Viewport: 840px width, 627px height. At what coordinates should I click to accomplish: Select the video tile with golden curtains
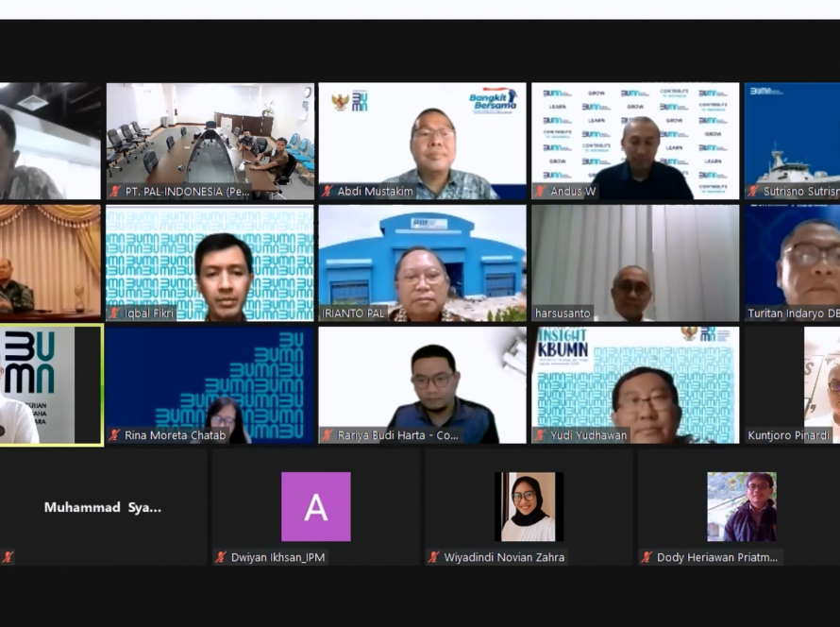click(x=50, y=263)
